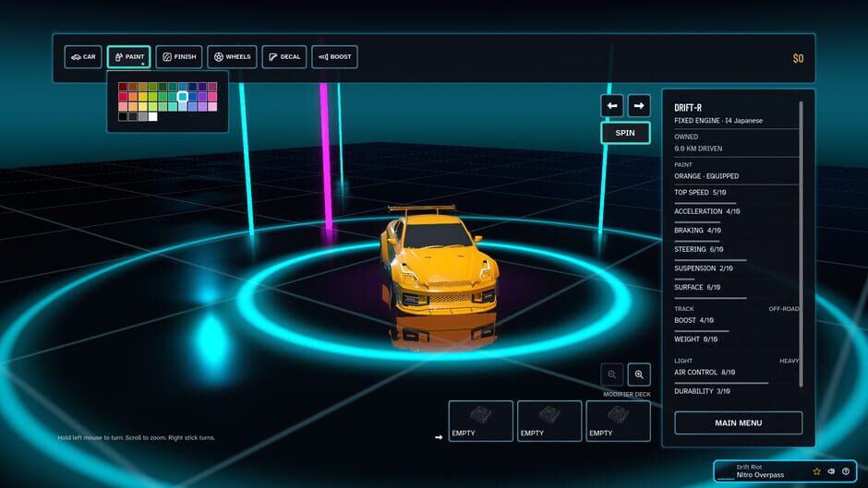868x488 pixels.
Task: Click the STEERING 6/10 stat
Action: click(x=699, y=249)
